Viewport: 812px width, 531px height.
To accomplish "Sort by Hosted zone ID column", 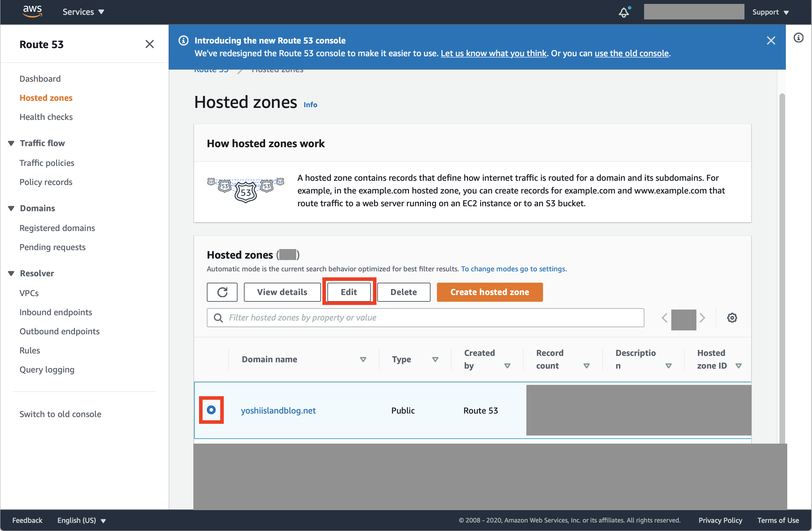I will pyautogui.click(x=739, y=366).
